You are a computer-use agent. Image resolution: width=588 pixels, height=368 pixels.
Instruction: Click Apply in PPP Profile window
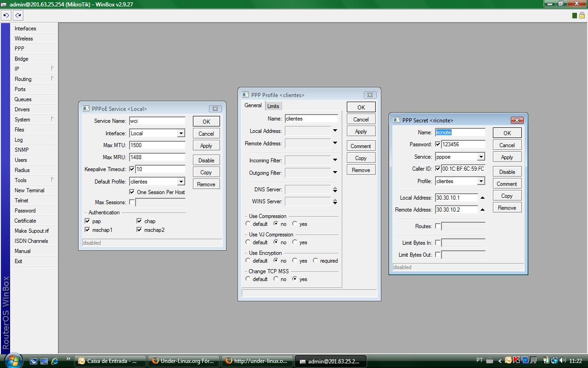(361, 132)
